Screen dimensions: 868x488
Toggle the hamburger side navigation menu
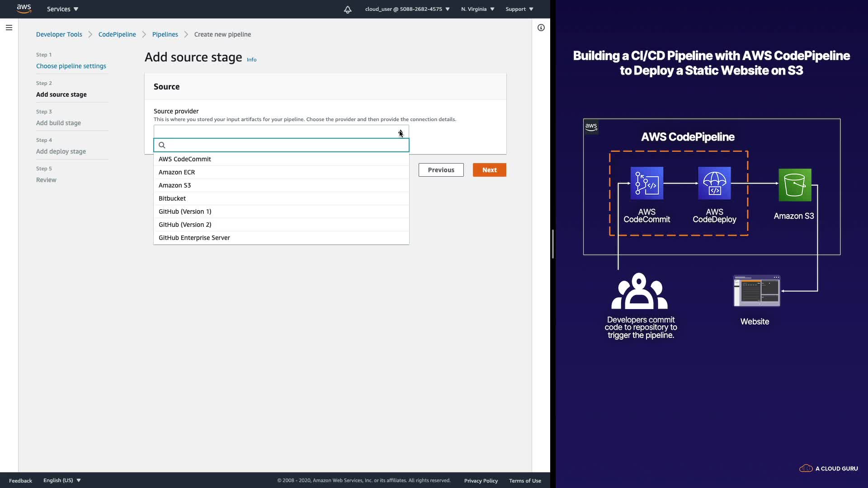click(x=9, y=28)
